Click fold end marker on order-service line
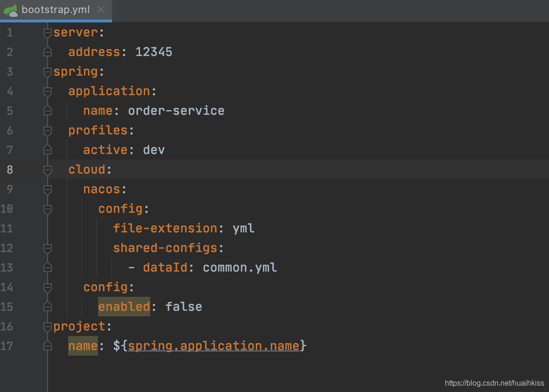The width and height of the screenshot is (549, 392). [48, 111]
